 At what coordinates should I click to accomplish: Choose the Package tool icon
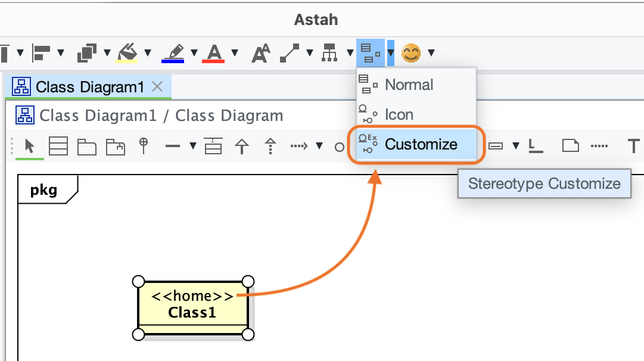(87, 146)
